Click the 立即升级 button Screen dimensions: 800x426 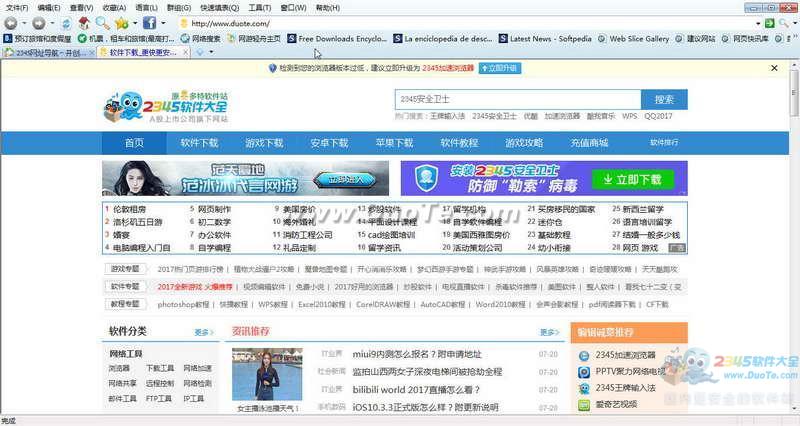[499, 68]
